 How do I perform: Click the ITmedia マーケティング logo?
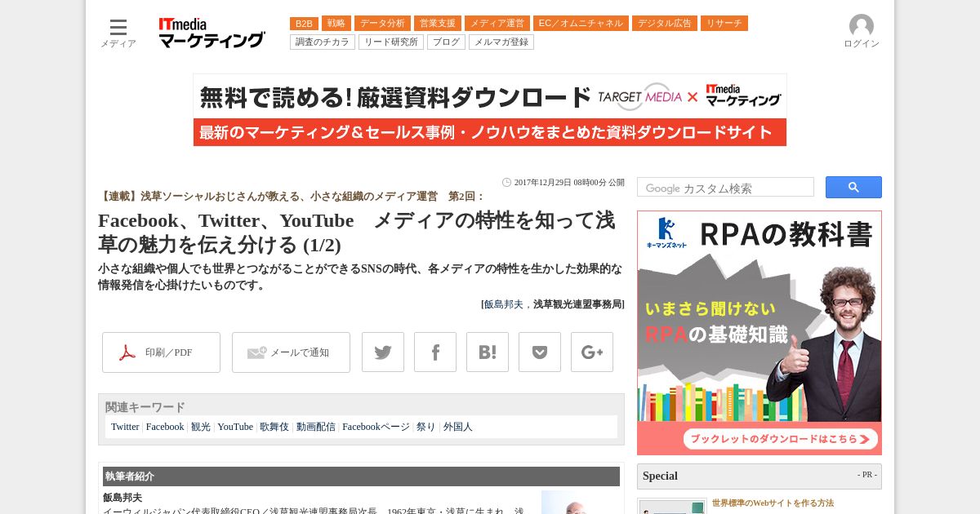[x=212, y=33]
